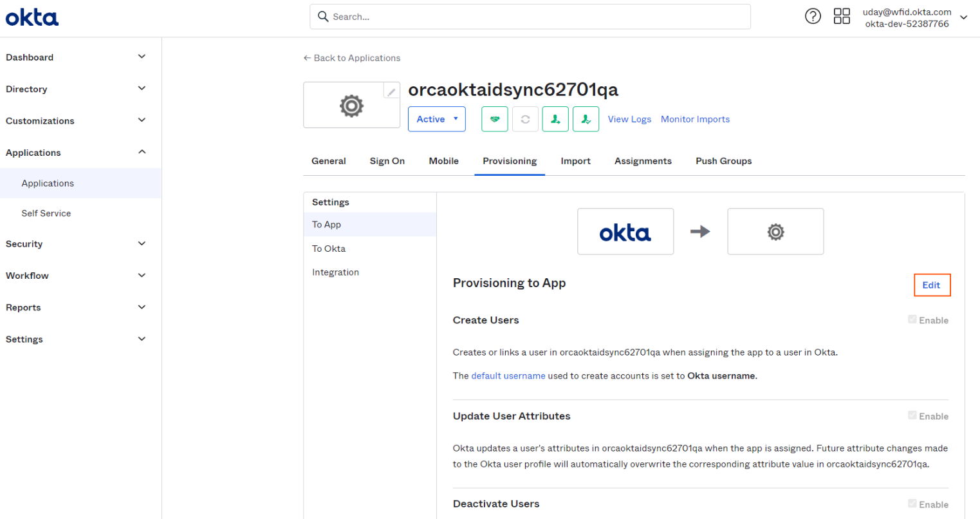Click the Create Users heading

click(x=486, y=320)
